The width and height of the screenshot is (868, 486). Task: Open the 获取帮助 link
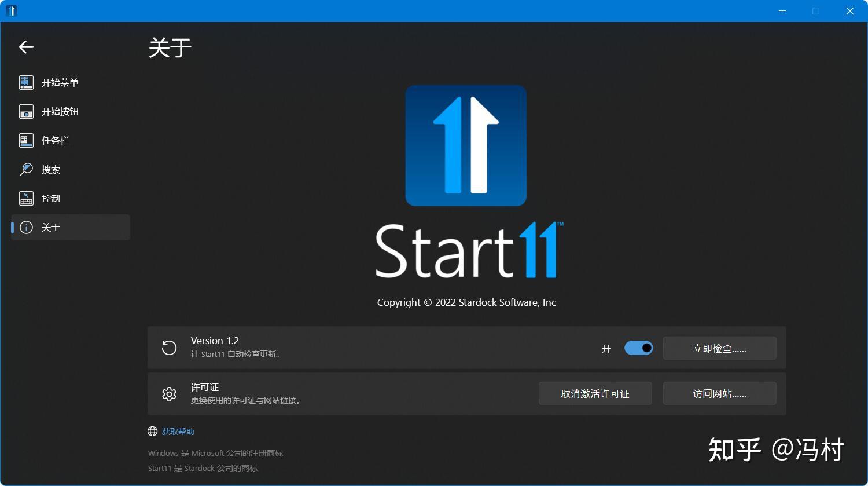coord(178,432)
